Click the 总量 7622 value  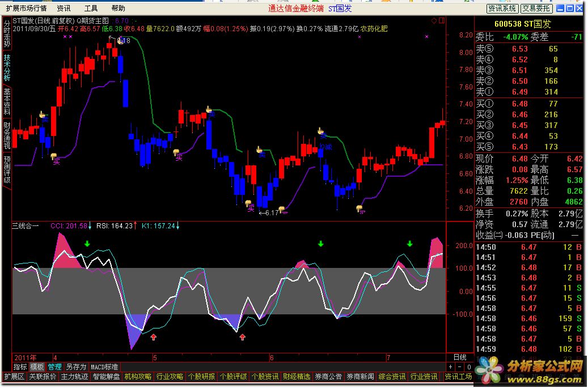pyautogui.click(x=519, y=191)
